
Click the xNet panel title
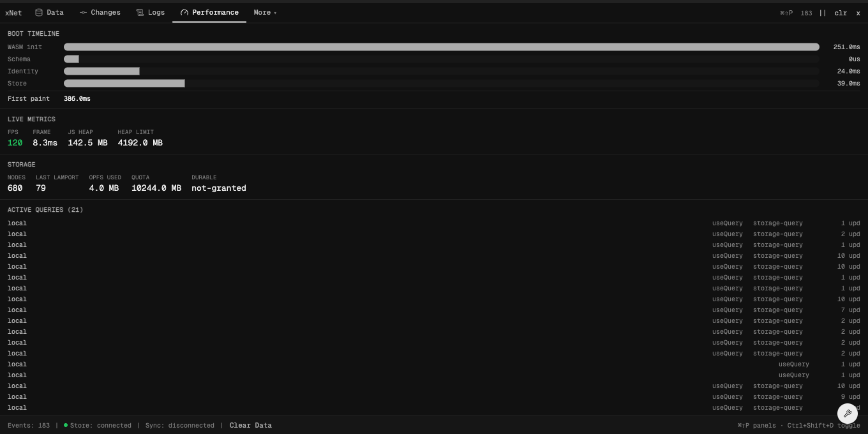pyautogui.click(x=13, y=13)
